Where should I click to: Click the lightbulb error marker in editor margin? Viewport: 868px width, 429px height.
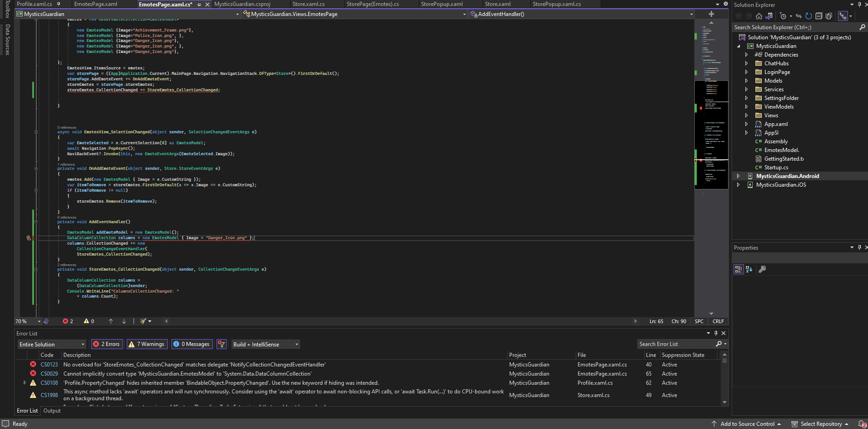(x=29, y=238)
